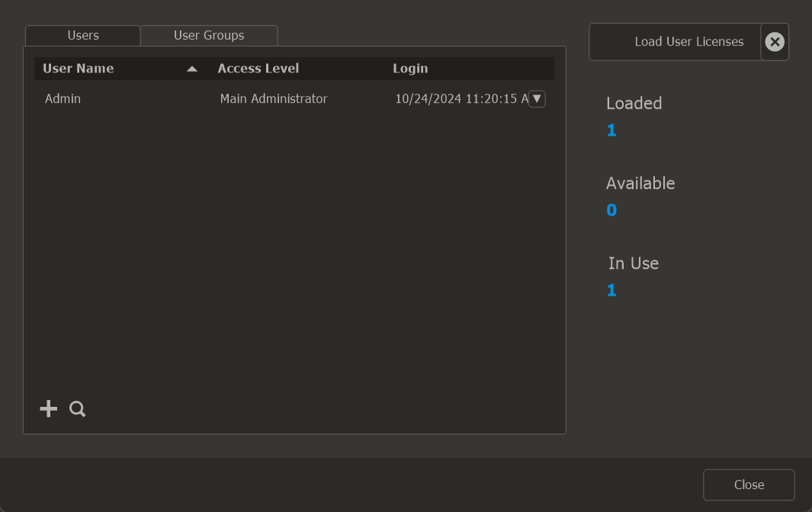
Task: Toggle the User Name sort arrow
Action: pyautogui.click(x=192, y=69)
